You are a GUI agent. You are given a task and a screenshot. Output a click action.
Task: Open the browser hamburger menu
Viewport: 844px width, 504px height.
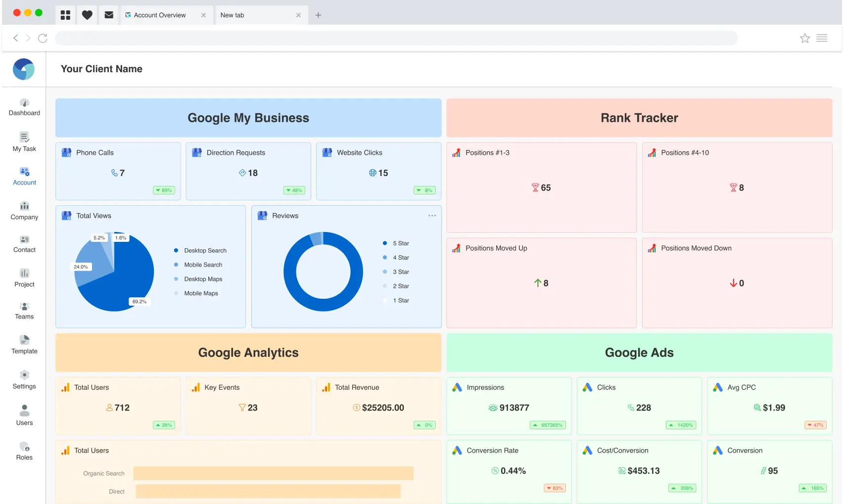click(x=822, y=38)
